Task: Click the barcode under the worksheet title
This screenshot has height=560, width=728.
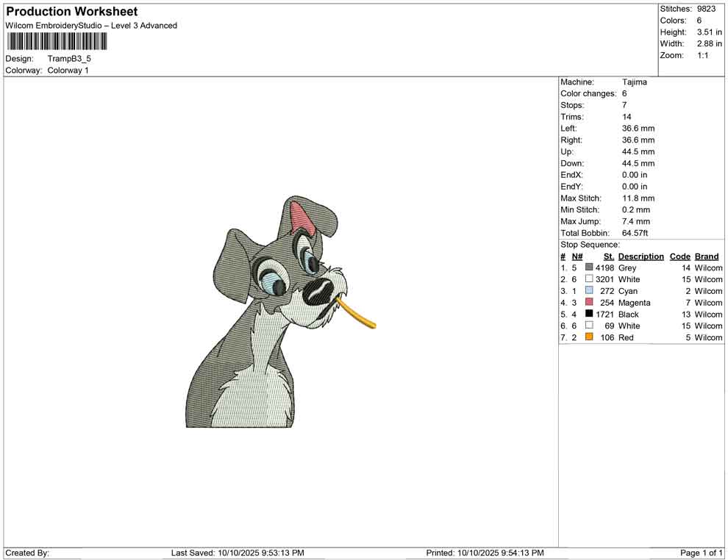Action: pos(57,41)
